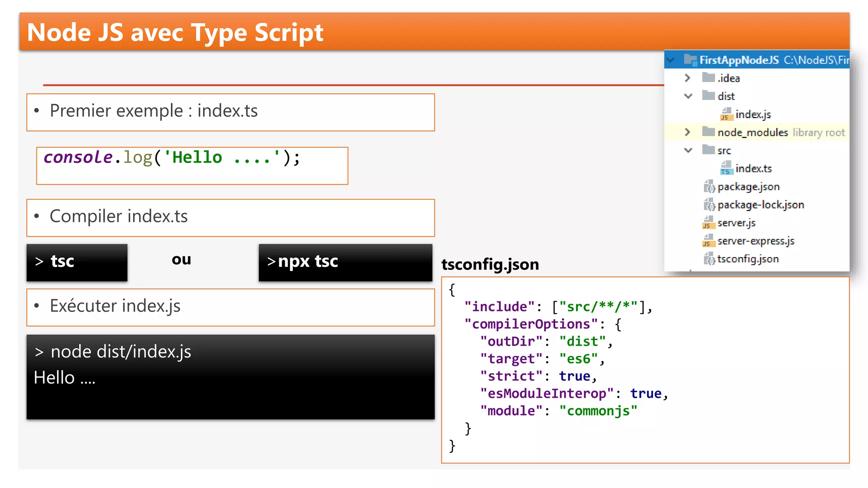The image size is (868, 488).
Task: Click the "include": ["src/**/*"] line
Action: click(x=558, y=307)
